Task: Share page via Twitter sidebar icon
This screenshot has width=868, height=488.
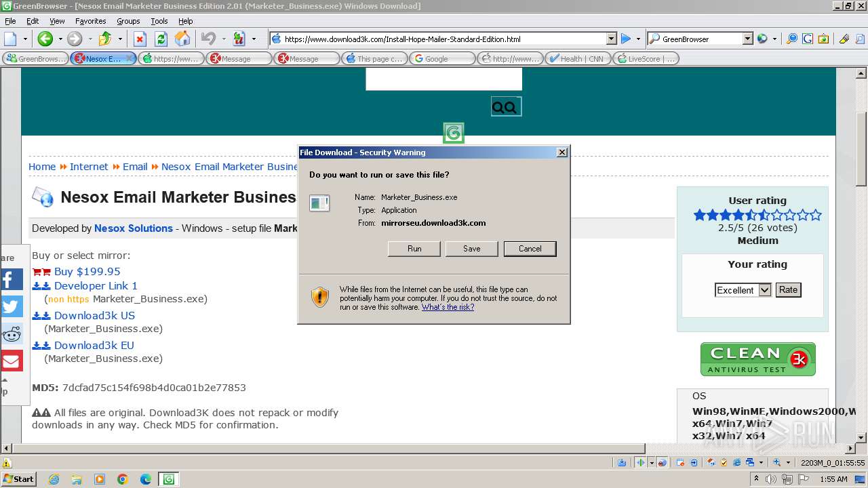Action: tap(12, 306)
